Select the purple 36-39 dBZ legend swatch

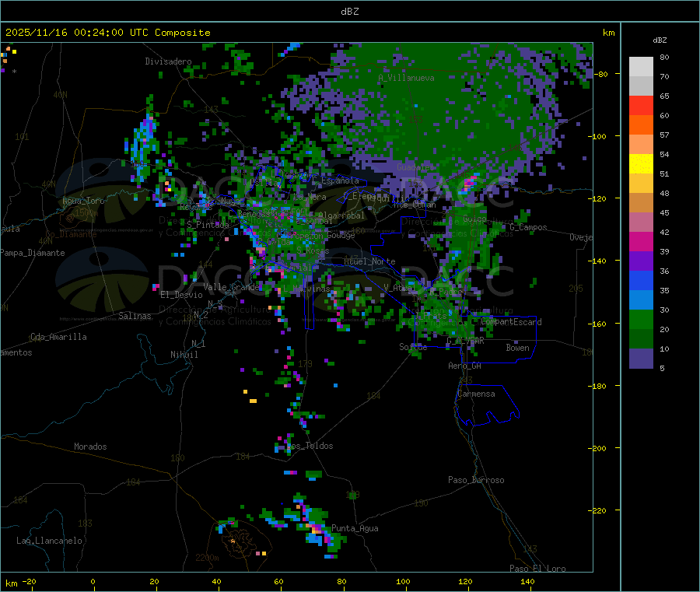(x=641, y=261)
